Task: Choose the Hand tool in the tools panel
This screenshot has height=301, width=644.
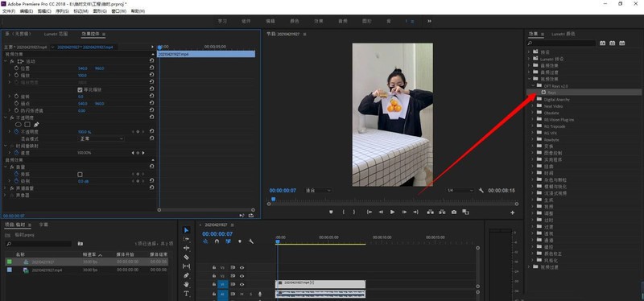Action: (187, 284)
